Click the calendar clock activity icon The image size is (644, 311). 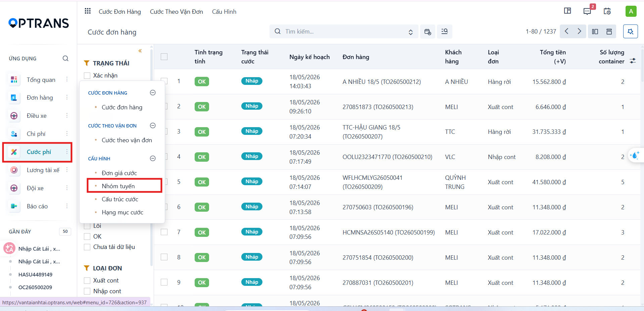point(607,11)
